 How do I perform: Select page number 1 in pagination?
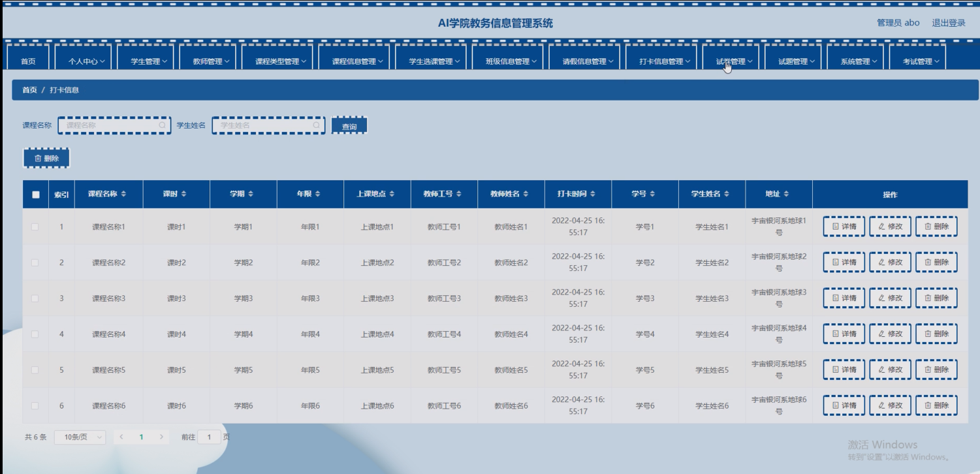(x=141, y=437)
